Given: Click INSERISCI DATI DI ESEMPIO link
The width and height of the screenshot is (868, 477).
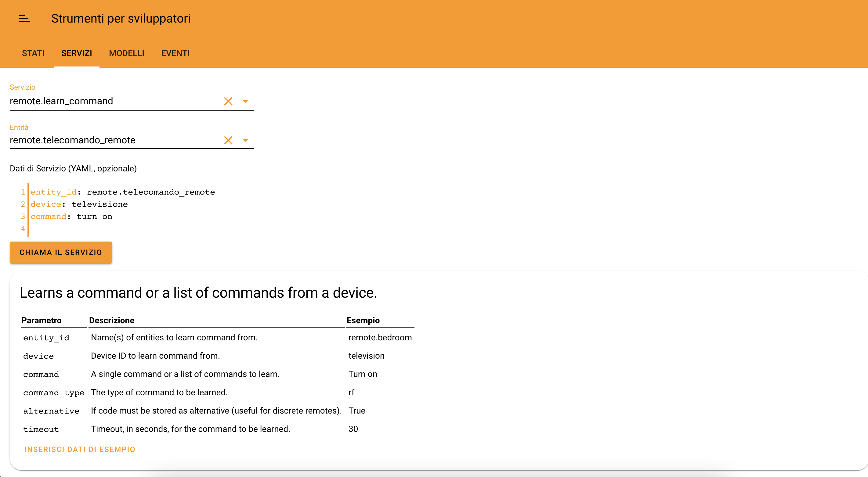Looking at the screenshot, I should click(x=80, y=450).
